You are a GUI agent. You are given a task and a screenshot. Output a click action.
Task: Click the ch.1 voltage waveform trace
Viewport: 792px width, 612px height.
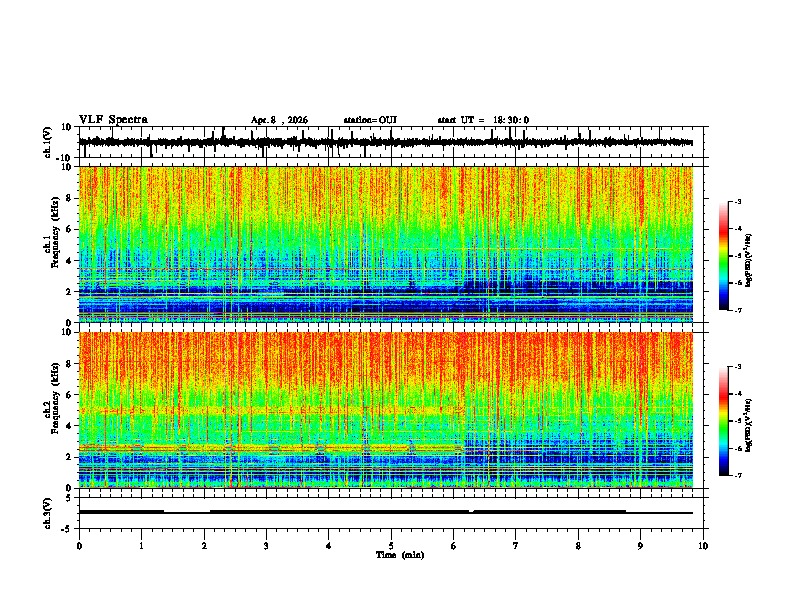386,142
